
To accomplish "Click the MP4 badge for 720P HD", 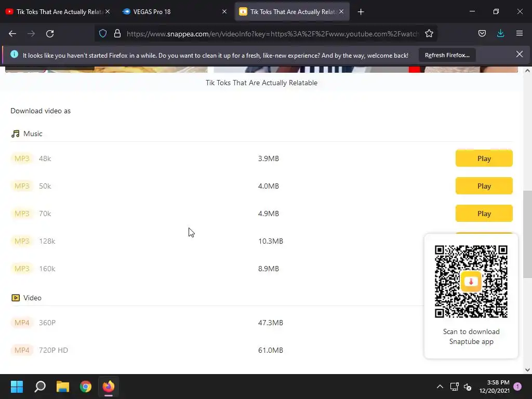I will pyautogui.click(x=22, y=350).
